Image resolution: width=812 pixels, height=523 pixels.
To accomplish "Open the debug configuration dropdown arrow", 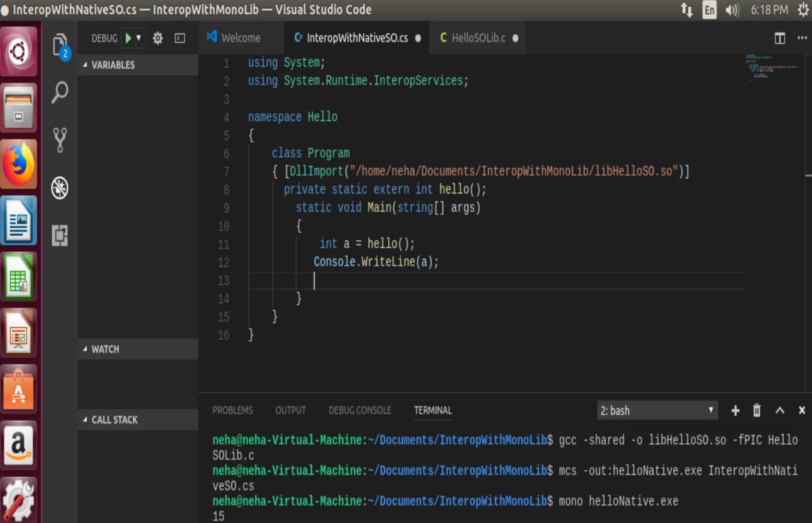I will 139,38.
